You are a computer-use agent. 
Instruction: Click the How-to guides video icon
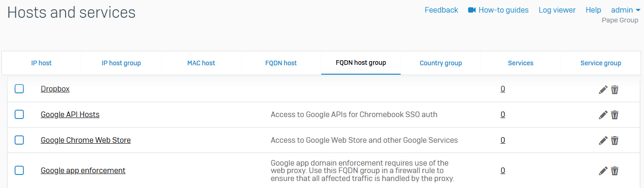(x=472, y=10)
